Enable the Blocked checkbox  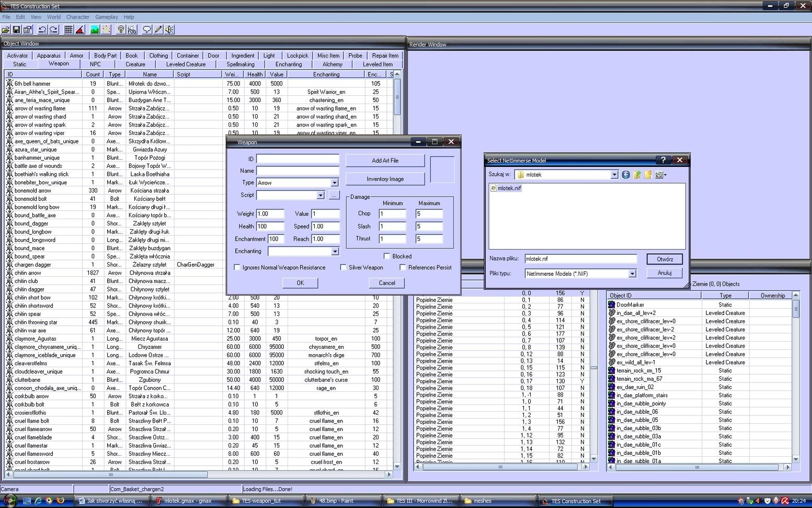386,256
